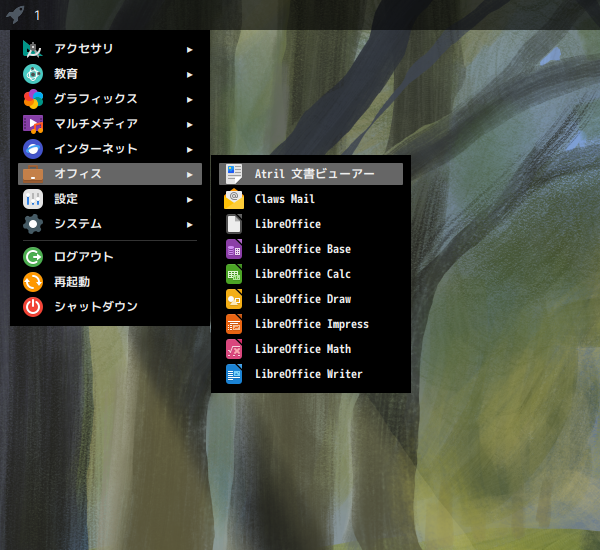The image size is (600, 550).
Task: Click the green ログアウト icon
Action: tap(33, 257)
